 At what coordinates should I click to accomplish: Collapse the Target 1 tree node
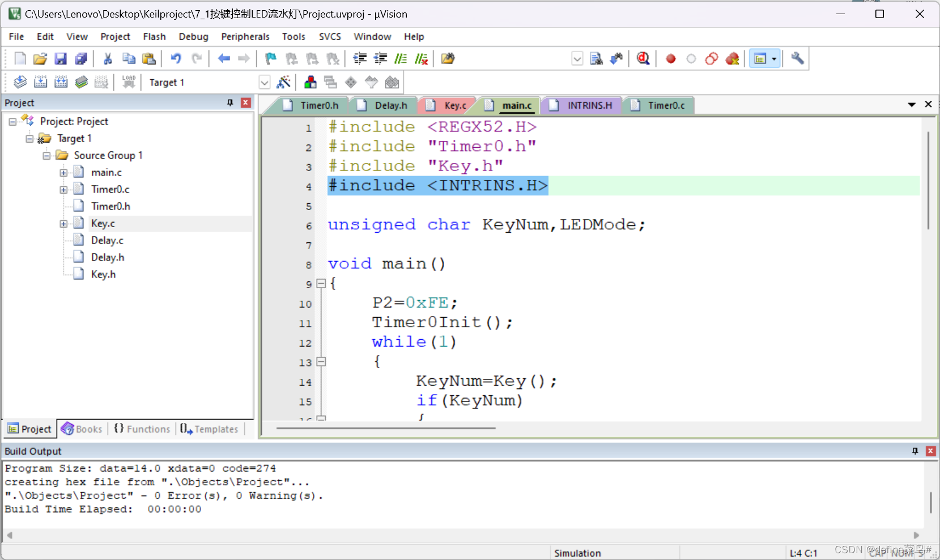point(29,139)
